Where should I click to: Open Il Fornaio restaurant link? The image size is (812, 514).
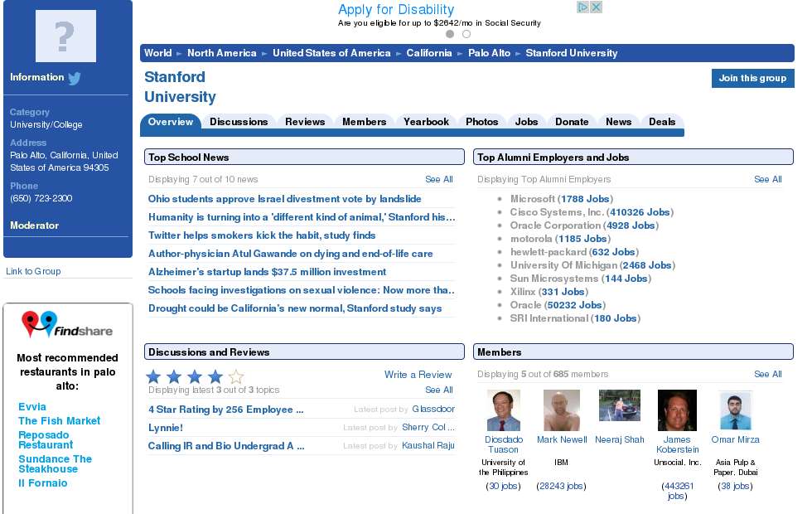coord(42,482)
